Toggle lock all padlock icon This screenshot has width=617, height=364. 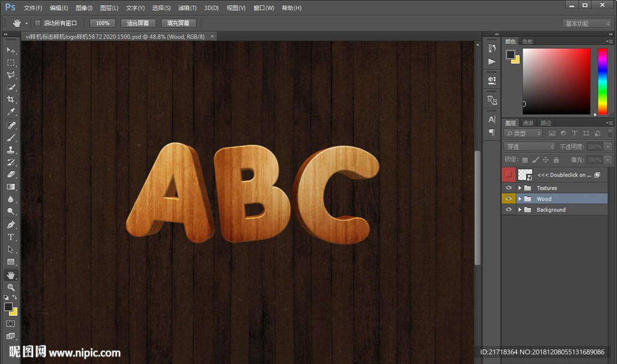(556, 160)
